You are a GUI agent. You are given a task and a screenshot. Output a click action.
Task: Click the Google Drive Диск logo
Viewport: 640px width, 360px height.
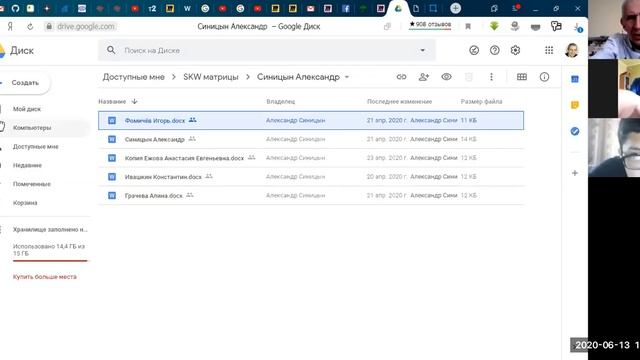click(x=16, y=51)
